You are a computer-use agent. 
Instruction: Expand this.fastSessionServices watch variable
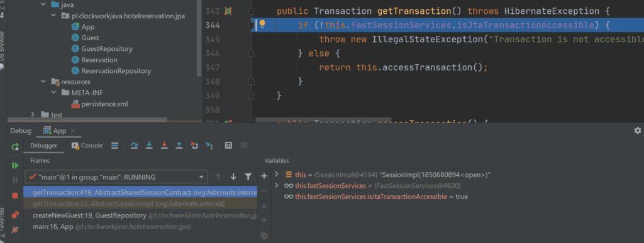click(277, 186)
